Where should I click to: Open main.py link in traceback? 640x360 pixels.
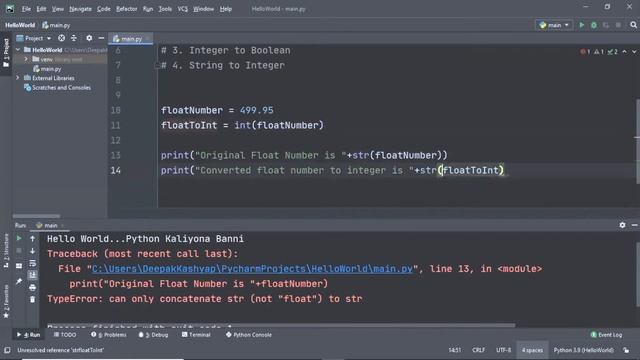(252, 269)
